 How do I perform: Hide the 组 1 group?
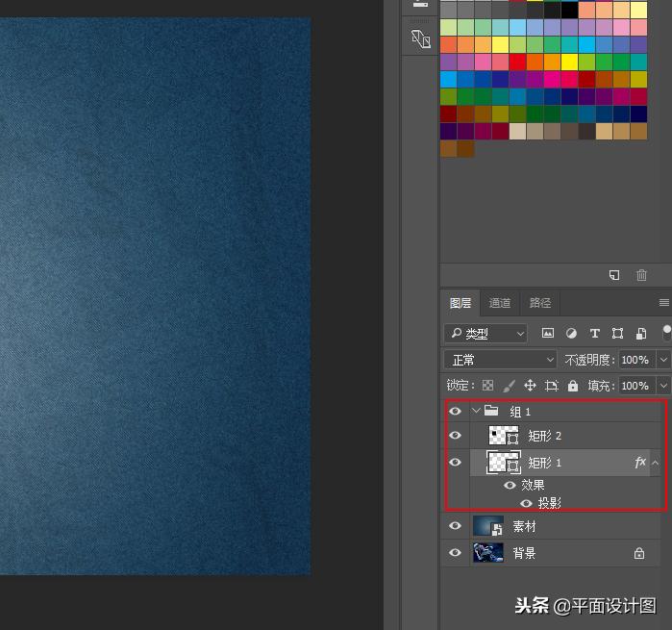[x=455, y=412]
